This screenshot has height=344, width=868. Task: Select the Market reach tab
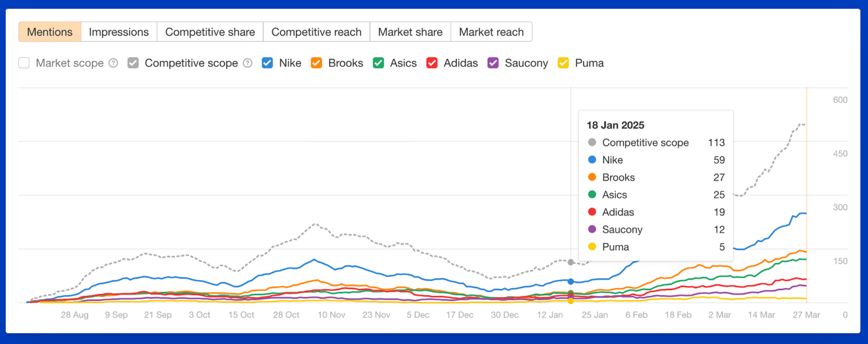(x=491, y=32)
